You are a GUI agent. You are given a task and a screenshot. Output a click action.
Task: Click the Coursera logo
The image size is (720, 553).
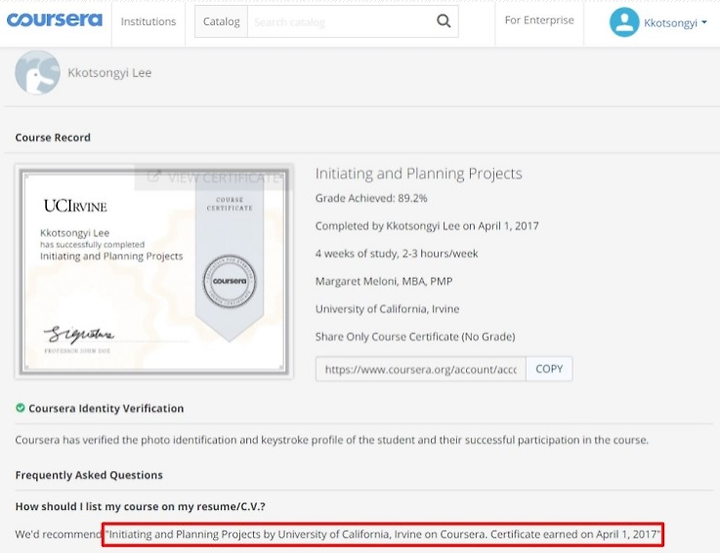[54, 21]
